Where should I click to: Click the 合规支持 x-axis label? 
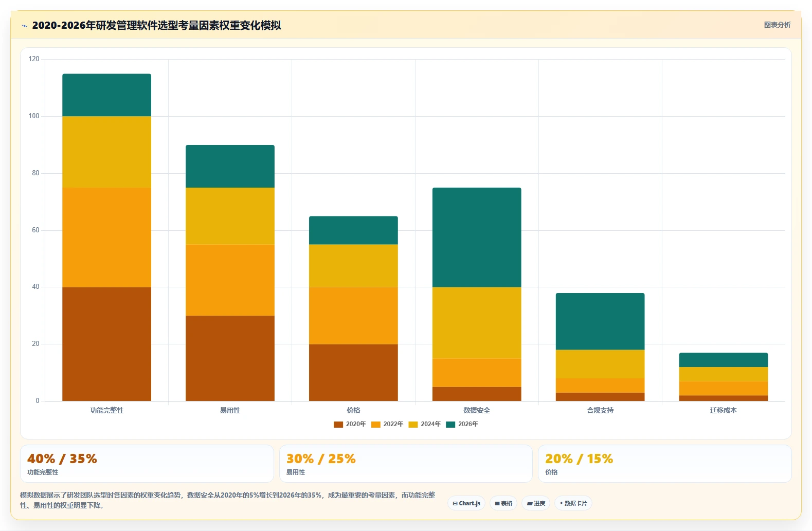(600, 410)
